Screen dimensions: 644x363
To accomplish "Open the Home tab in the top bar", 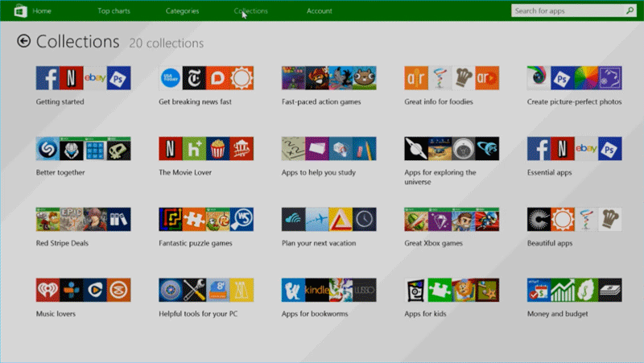I will tap(42, 11).
